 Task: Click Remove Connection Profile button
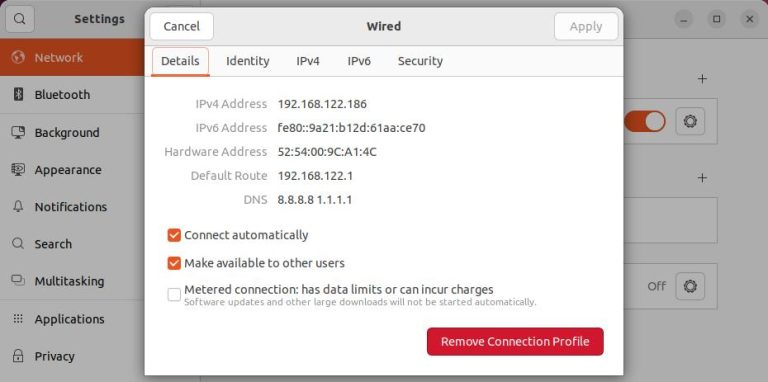click(515, 341)
